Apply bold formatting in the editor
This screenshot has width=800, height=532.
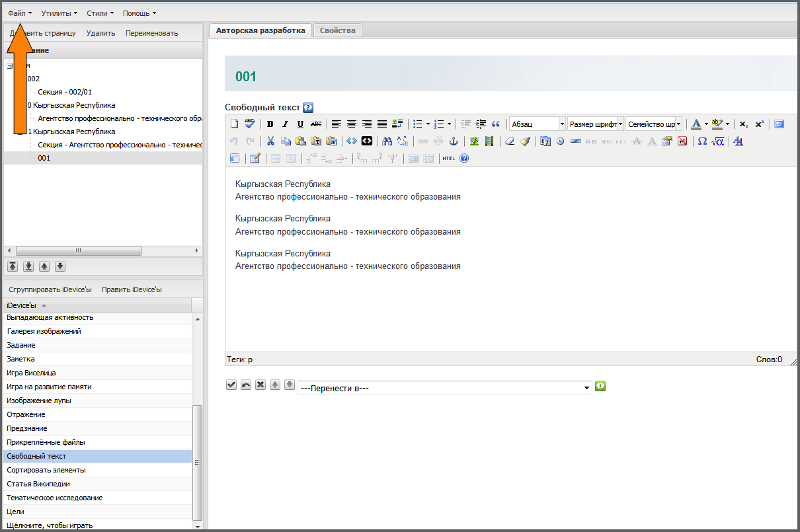point(270,124)
